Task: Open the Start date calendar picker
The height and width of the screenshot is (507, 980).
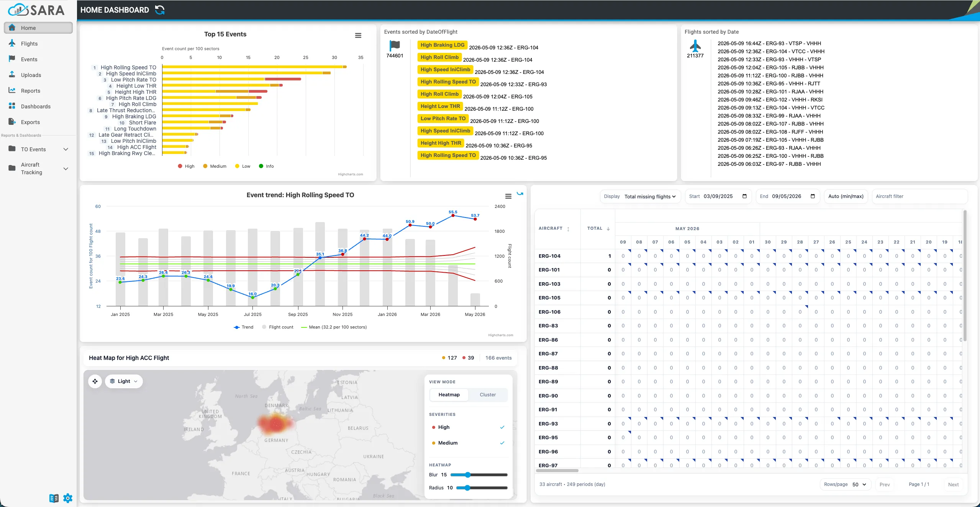Action: pos(744,196)
